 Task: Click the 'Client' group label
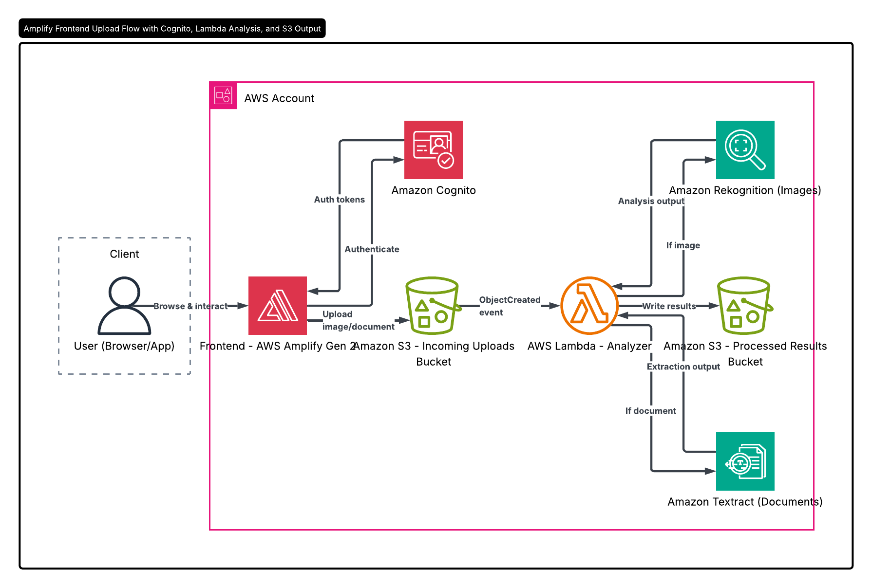pyautogui.click(x=124, y=254)
